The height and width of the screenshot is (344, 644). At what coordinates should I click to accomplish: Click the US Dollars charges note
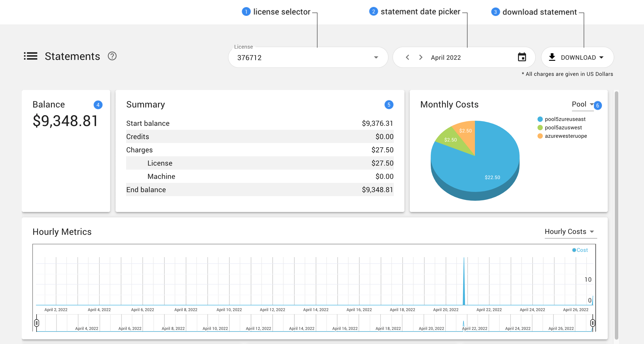[567, 74]
